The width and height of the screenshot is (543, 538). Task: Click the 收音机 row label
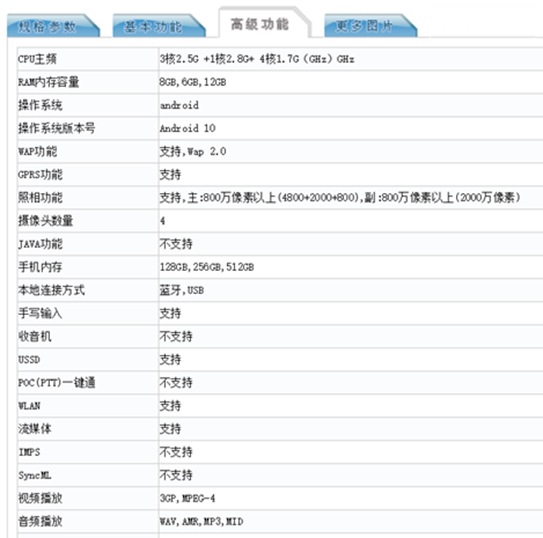(x=35, y=337)
